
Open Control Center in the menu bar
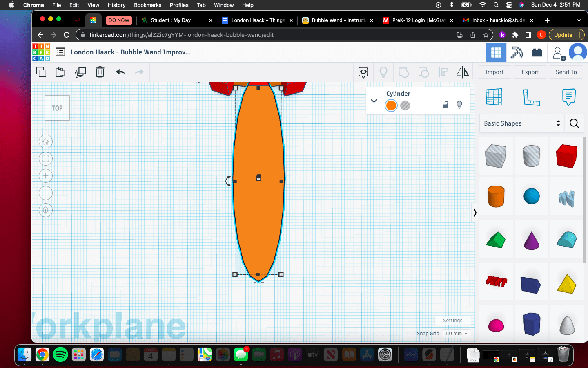tap(509, 5)
